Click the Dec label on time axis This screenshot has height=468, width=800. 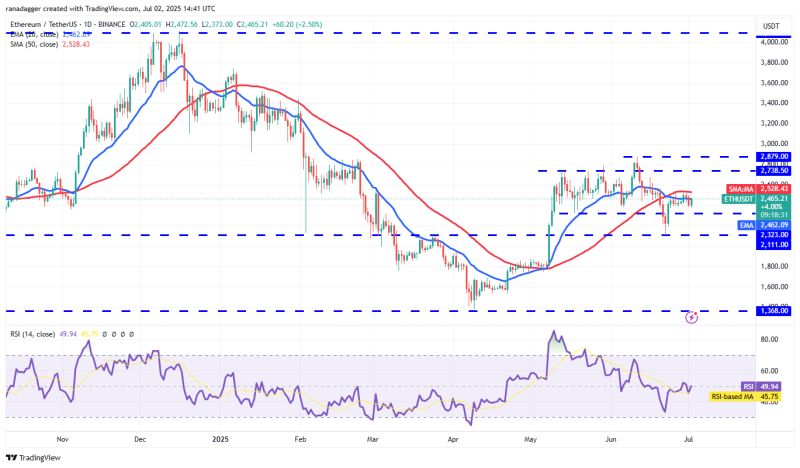tap(140, 437)
